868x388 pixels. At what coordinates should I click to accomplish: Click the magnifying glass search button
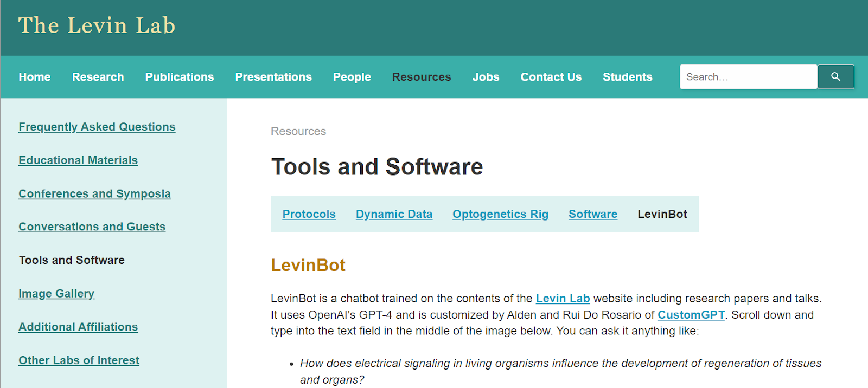(x=835, y=77)
